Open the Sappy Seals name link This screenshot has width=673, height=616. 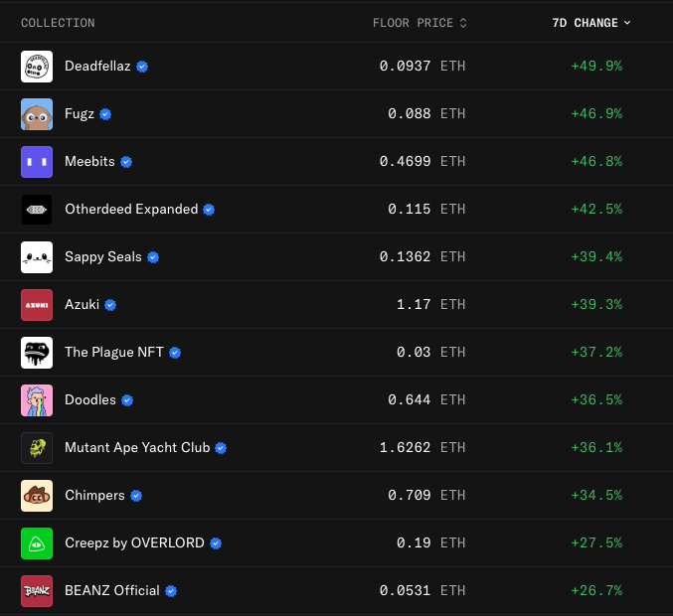tap(103, 257)
